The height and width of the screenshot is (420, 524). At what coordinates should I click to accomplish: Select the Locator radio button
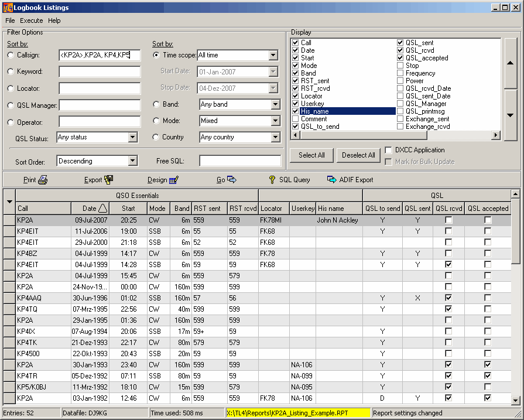click(11, 88)
